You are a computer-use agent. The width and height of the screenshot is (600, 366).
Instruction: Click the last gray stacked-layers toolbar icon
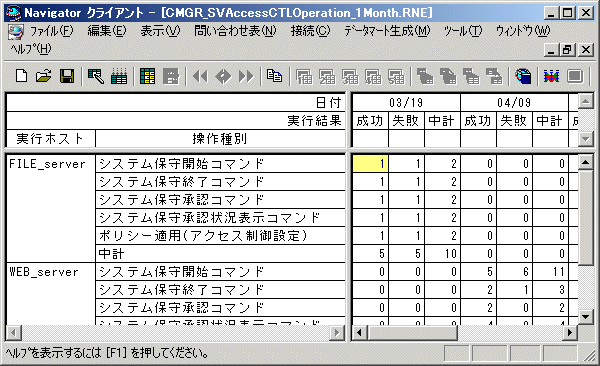(494, 76)
